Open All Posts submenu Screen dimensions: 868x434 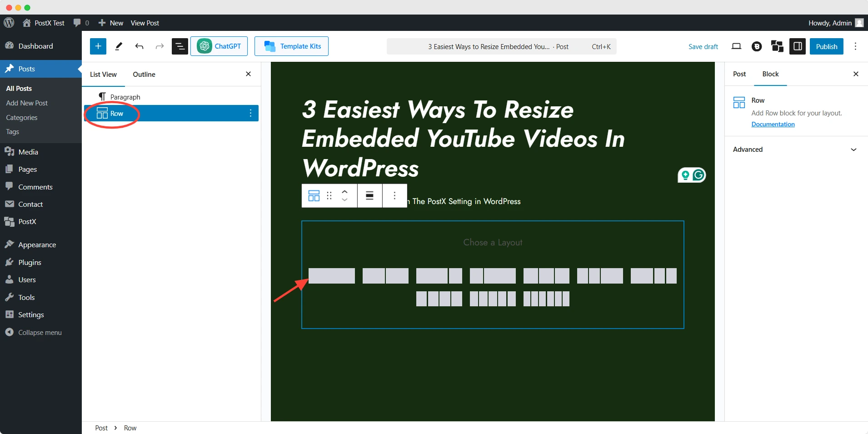pos(19,89)
